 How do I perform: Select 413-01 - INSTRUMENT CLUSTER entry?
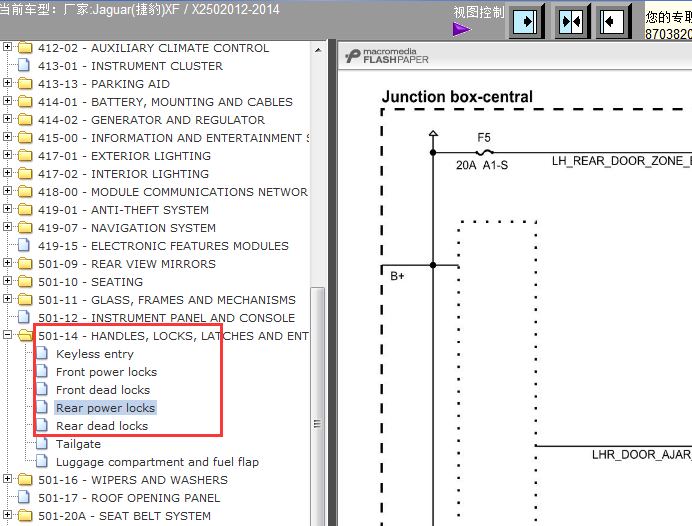[x=130, y=66]
